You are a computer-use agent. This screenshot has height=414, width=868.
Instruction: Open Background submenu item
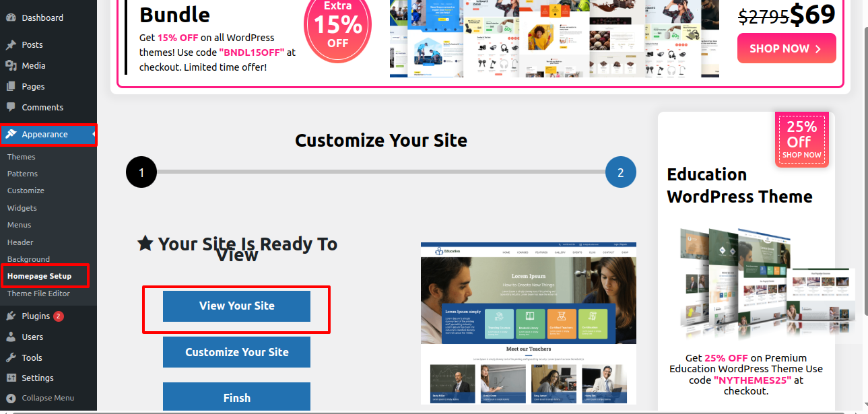pos(28,259)
